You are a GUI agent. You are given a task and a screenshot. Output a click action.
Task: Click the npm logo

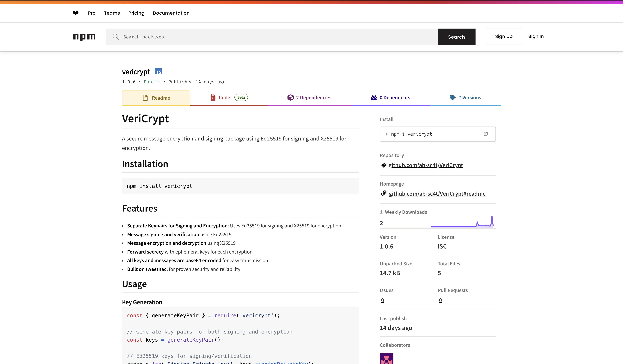84,37
